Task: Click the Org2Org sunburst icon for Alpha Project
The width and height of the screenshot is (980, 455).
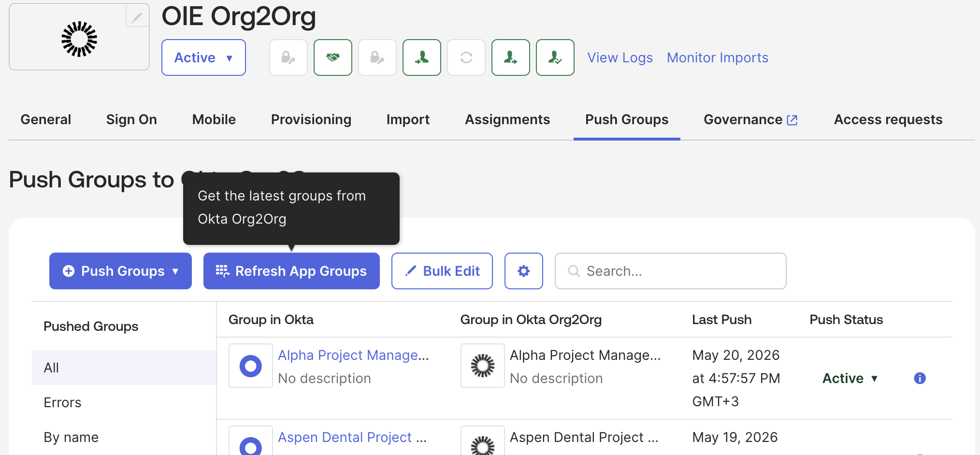Action: (483, 366)
